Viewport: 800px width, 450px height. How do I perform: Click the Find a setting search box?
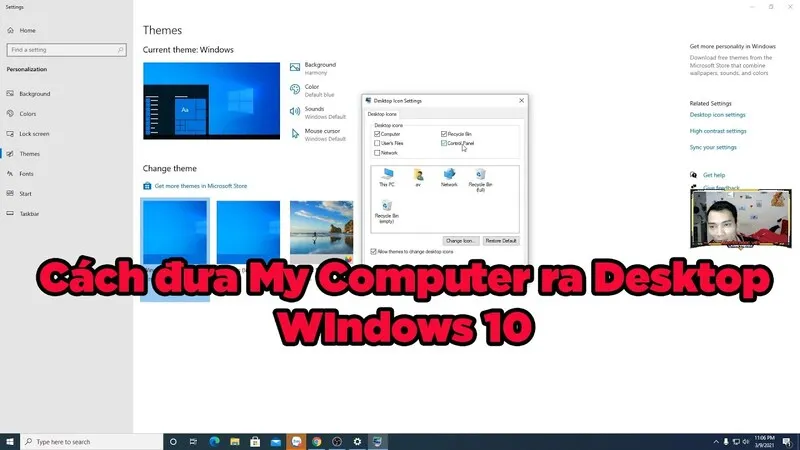[x=66, y=50]
